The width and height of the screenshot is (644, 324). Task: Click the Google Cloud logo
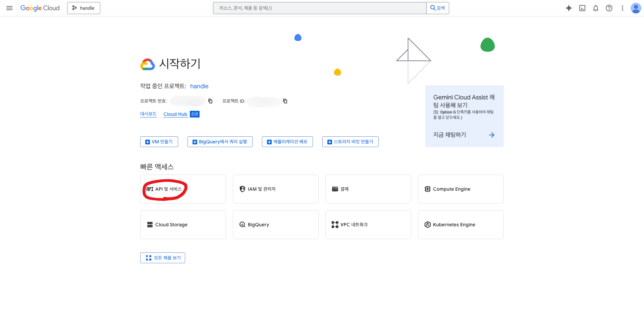[x=40, y=8]
